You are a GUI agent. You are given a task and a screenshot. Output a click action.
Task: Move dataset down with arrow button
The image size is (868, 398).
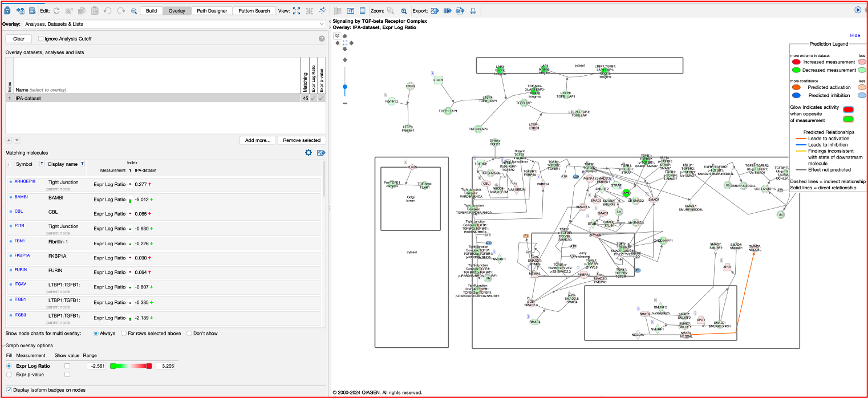(x=17, y=140)
